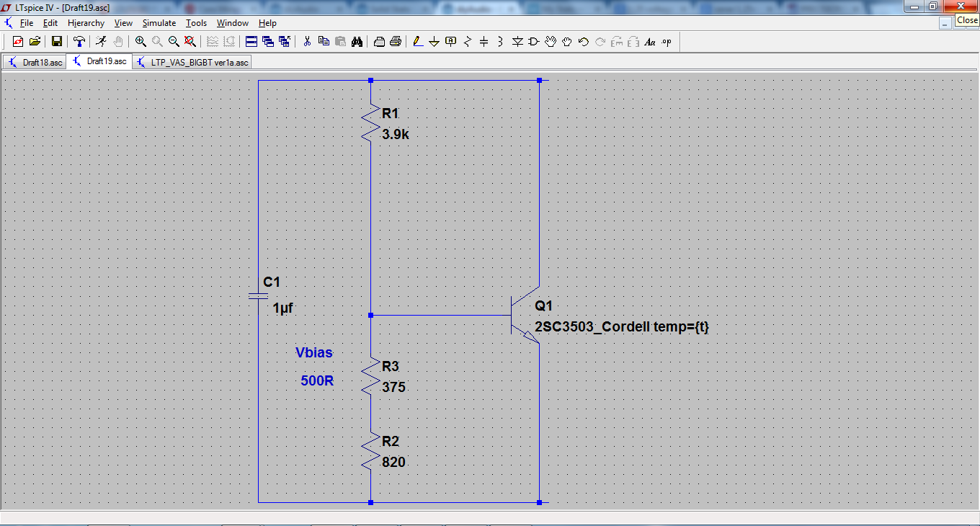Select the Label Net tool
Screen dimensions: 980x526
click(x=451, y=42)
